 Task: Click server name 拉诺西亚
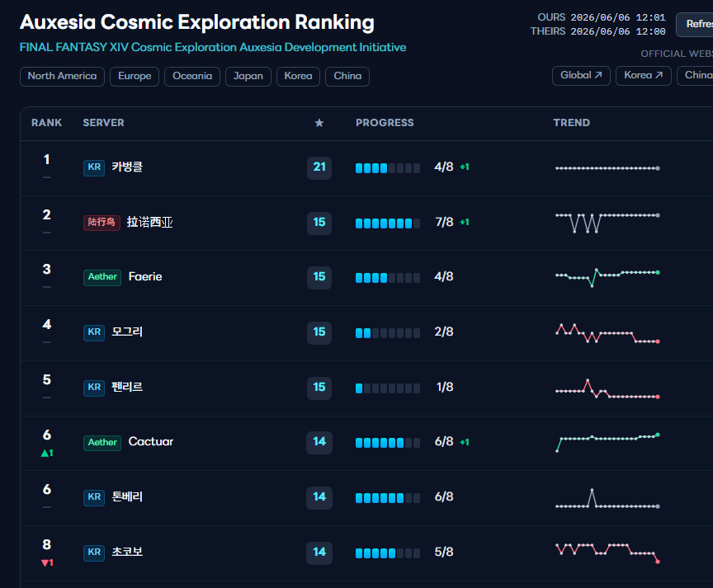(x=149, y=222)
